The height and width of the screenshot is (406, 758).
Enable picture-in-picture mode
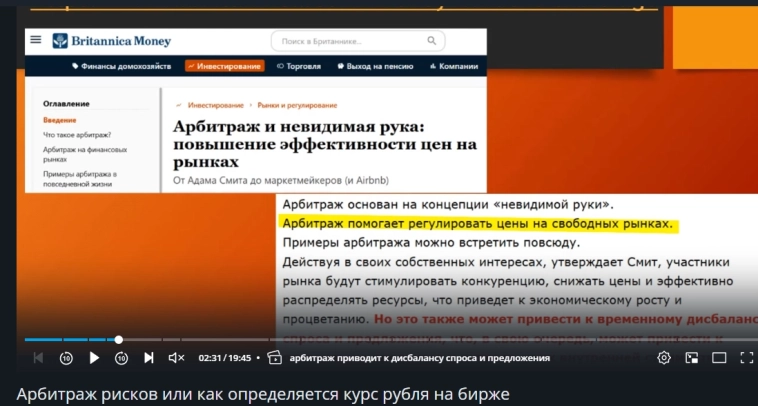(692, 358)
